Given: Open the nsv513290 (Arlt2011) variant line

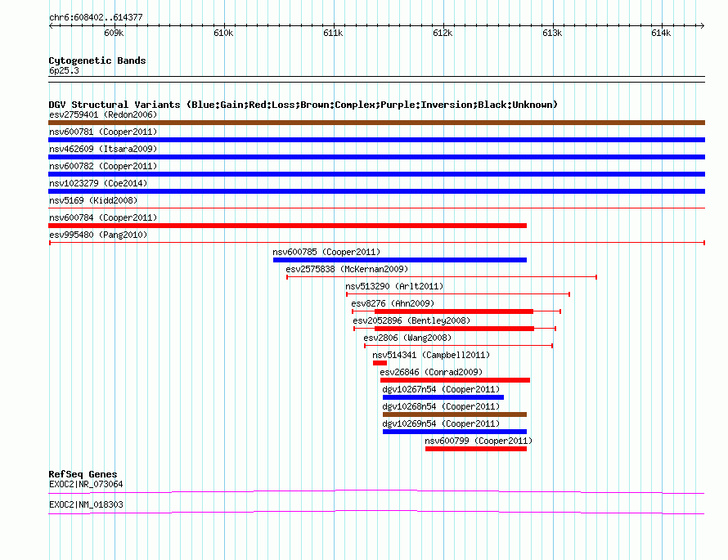Looking at the screenshot, I should click(x=458, y=294).
